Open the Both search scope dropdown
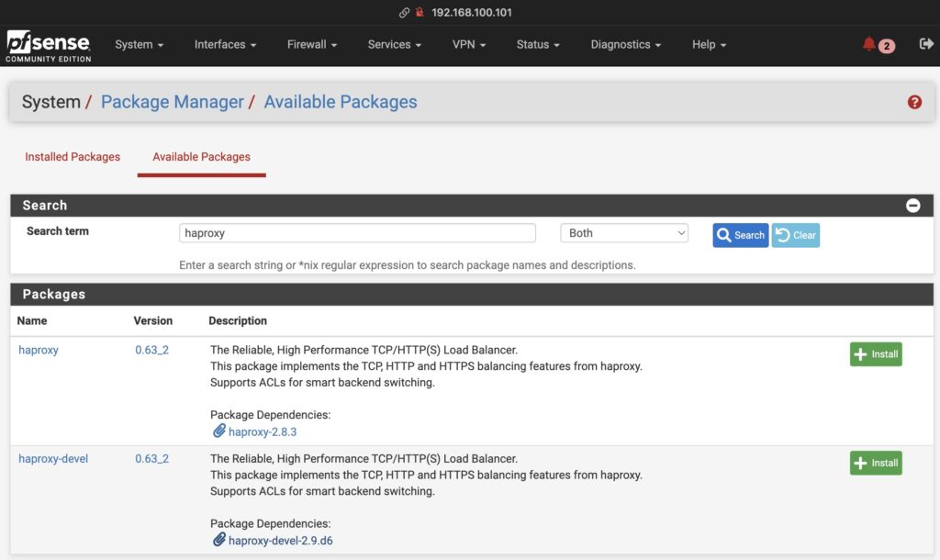This screenshot has width=940, height=560. click(624, 233)
